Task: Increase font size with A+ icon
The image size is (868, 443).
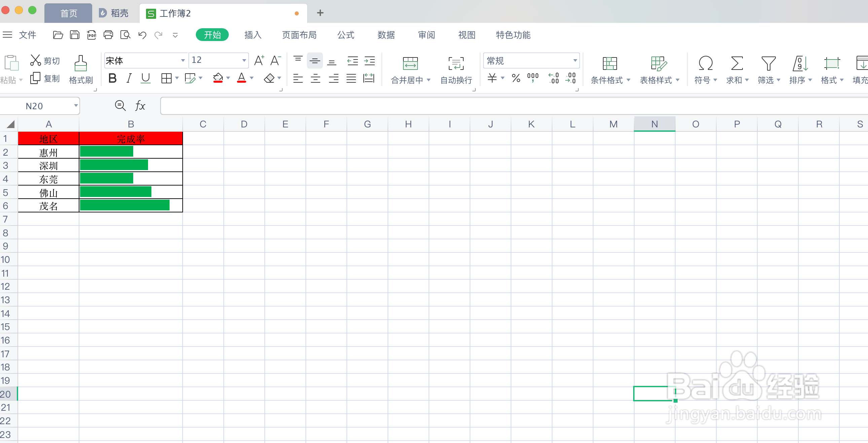Action: pos(259,61)
